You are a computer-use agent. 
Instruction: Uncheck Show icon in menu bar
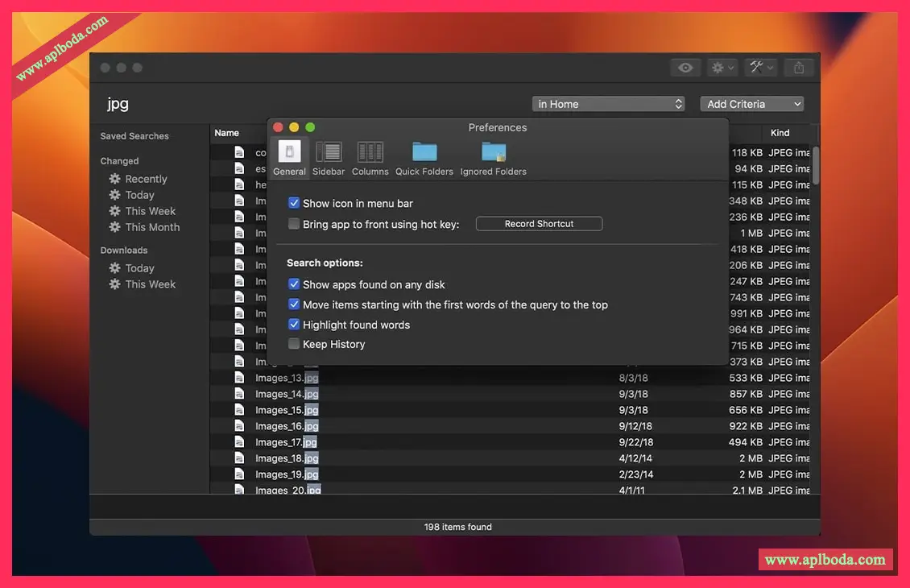(x=294, y=204)
